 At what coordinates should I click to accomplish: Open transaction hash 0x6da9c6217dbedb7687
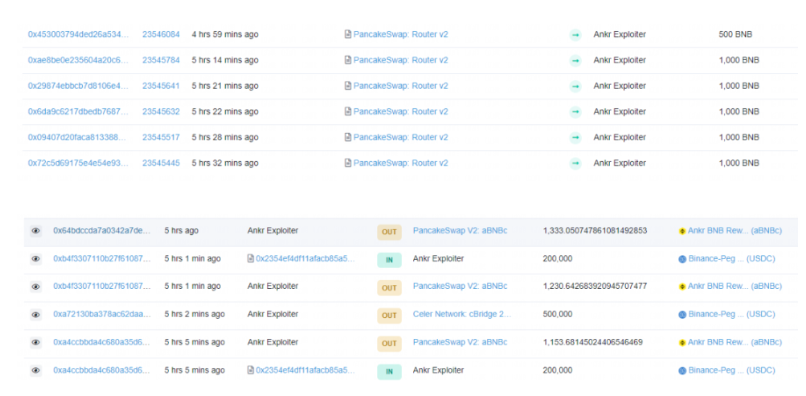coord(79,112)
